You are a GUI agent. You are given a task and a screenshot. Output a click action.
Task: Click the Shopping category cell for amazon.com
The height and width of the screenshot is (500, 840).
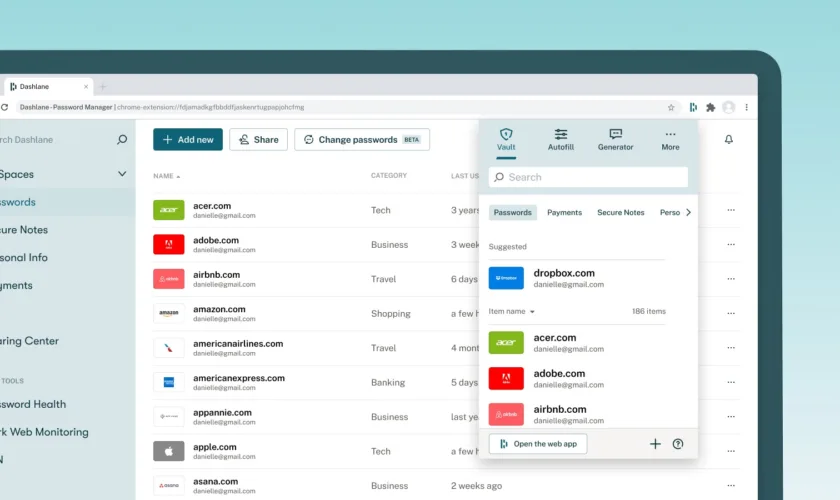[391, 314]
